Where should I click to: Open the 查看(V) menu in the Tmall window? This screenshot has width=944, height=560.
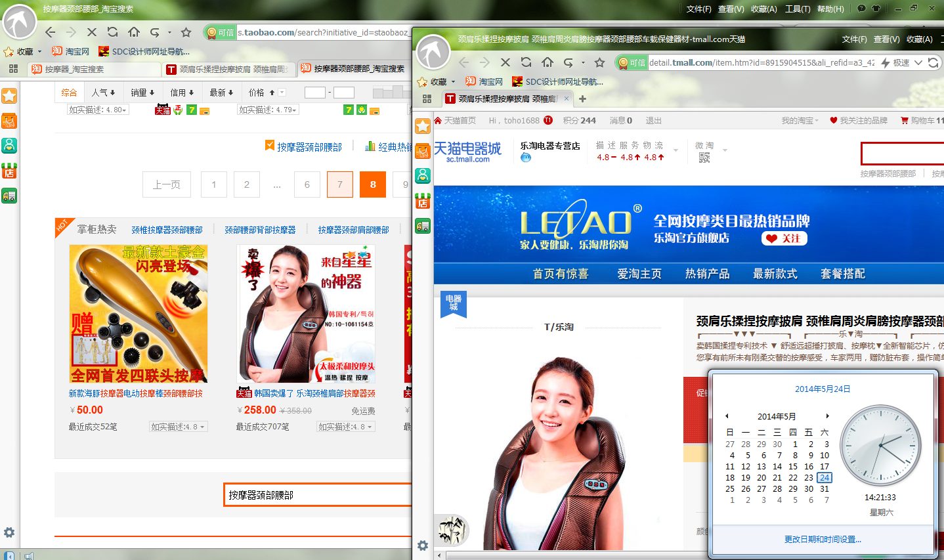[887, 39]
